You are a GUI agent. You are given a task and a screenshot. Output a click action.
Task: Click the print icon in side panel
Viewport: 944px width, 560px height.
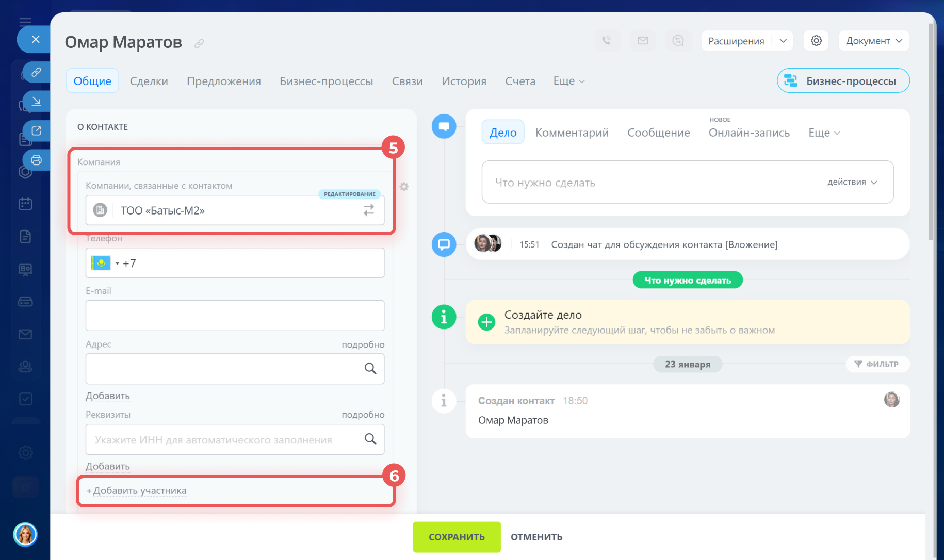[36, 160]
